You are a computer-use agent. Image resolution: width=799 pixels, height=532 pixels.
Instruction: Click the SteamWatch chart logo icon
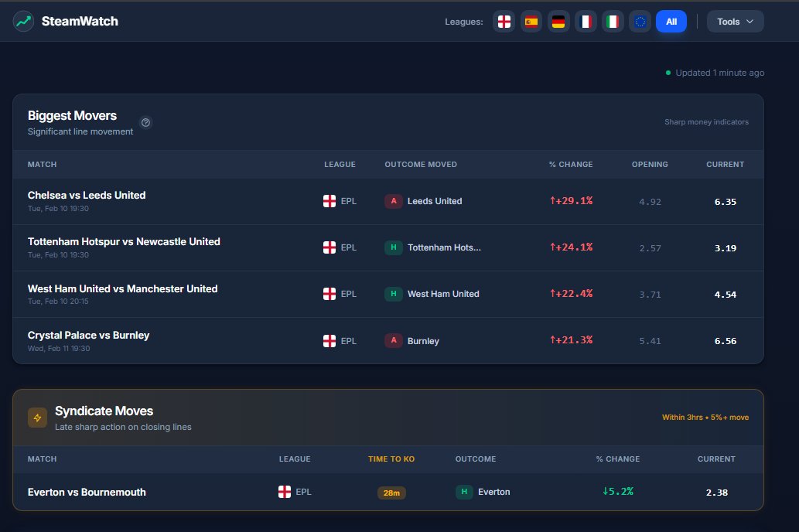coord(23,22)
